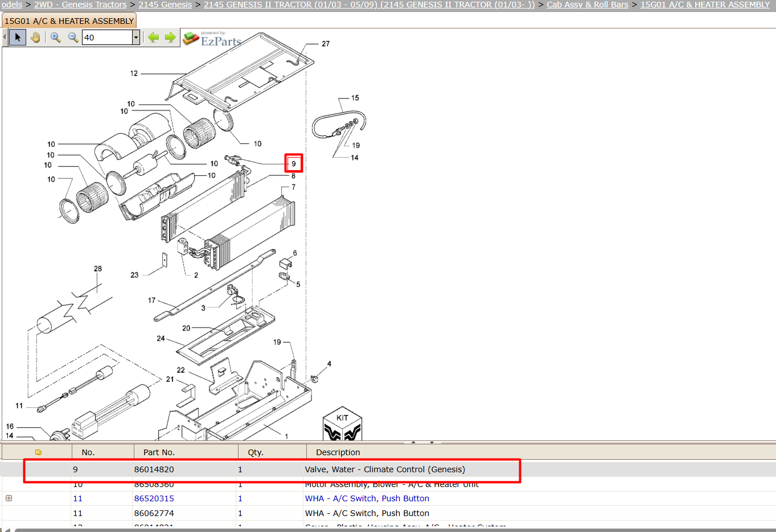Image resolution: width=776 pixels, height=532 pixels.
Task: Open the zoom level dropdown arrow
Action: 136,38
